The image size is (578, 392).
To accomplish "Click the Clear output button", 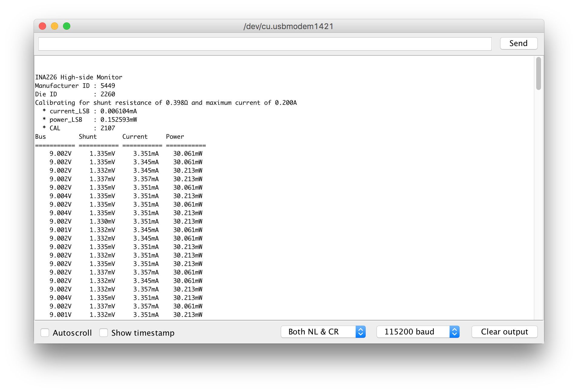I will [504, 332].
